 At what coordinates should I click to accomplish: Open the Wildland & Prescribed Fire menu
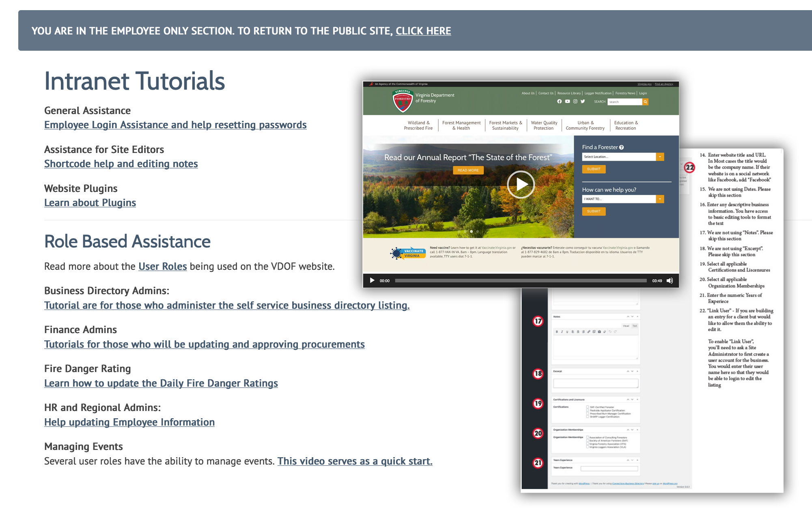click(x=418, y=125)
